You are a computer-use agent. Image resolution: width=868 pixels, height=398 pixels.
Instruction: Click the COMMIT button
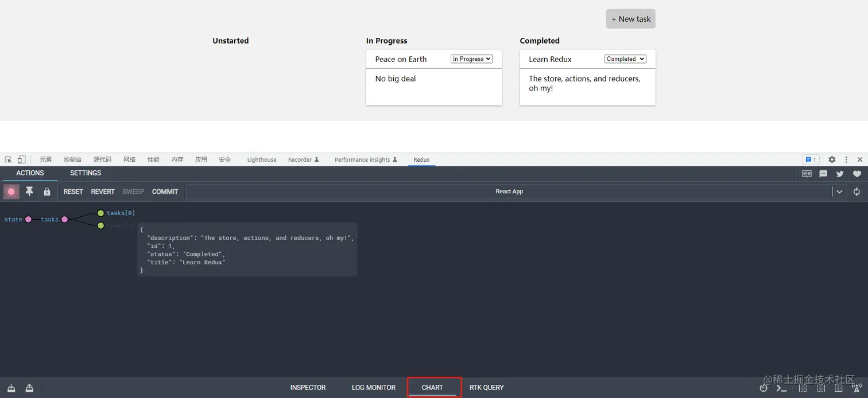tap(165, 192)
